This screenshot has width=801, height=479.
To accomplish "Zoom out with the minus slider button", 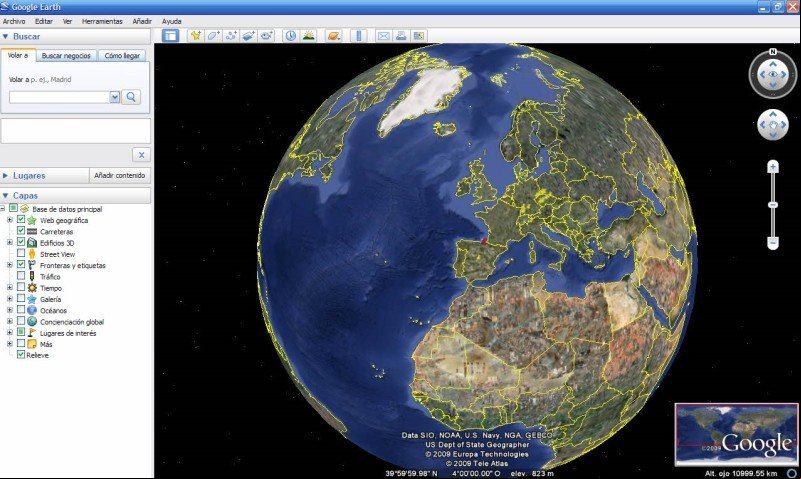I will (x=773, y=243).
